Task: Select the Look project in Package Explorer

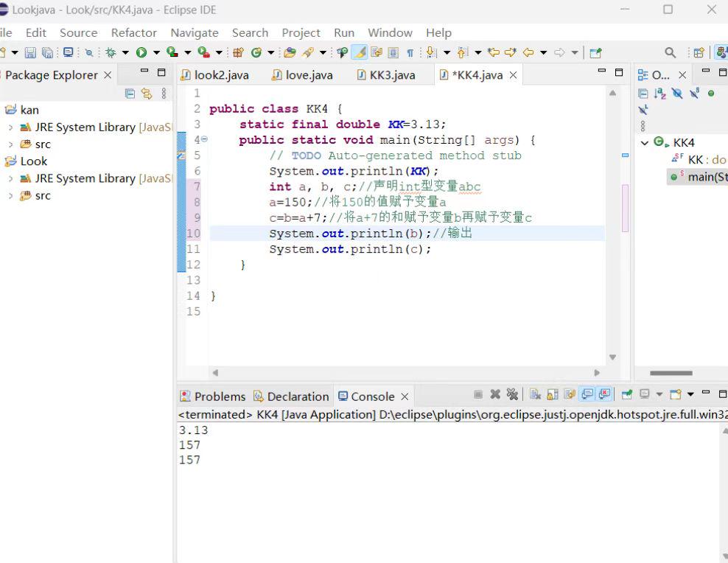Action: pos(33,161)
